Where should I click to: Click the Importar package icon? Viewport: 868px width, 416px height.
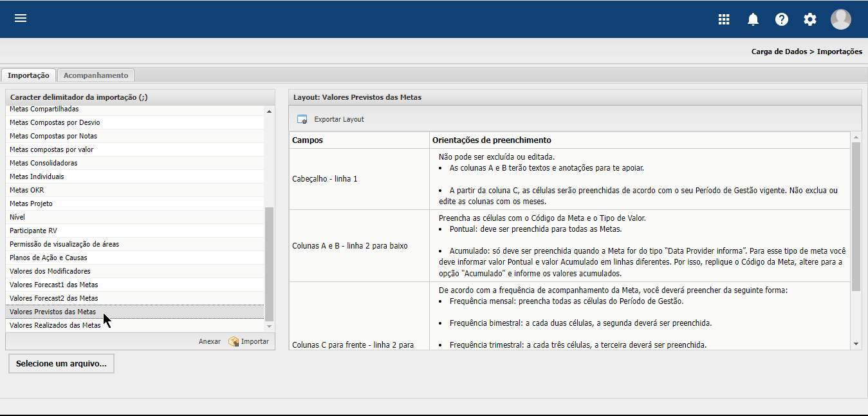(x=234, y=341)
